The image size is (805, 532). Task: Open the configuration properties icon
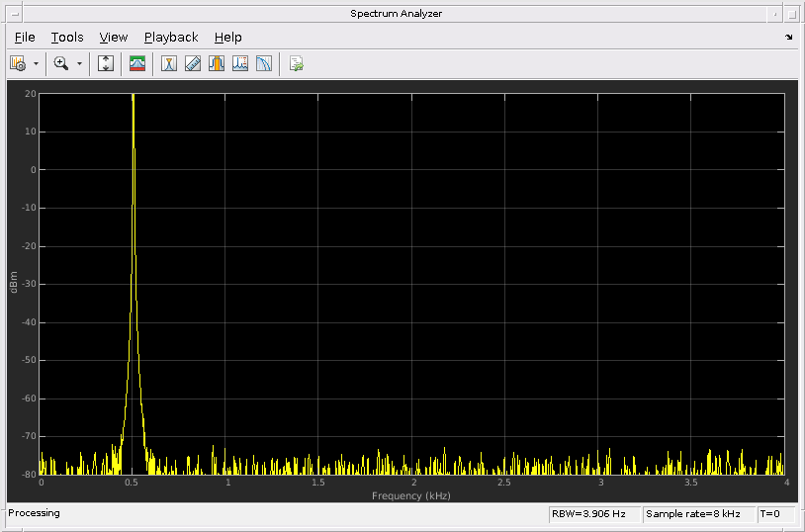18,63
